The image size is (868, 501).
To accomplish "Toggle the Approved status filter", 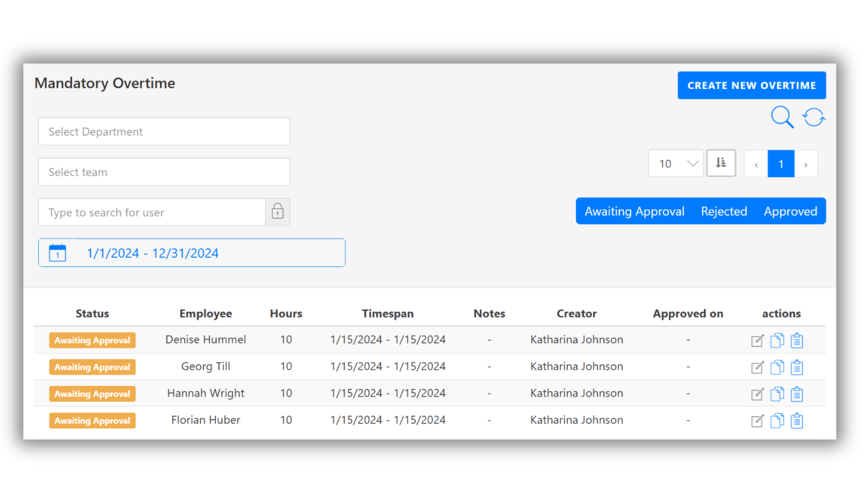I will coord(790,211).
